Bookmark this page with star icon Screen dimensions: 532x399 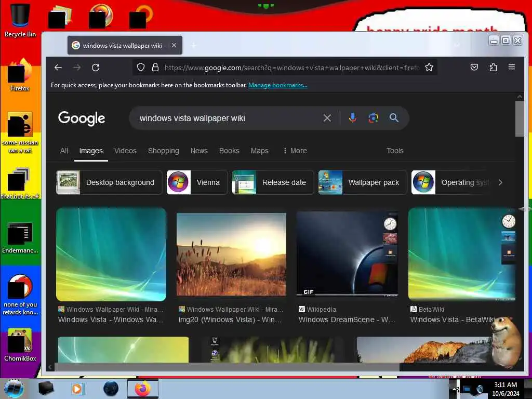[429, 67]
